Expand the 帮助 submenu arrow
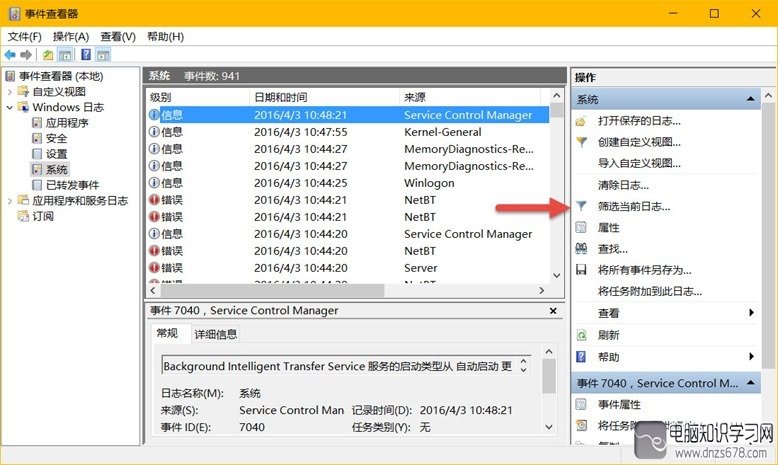 pyautogui.click(x=752, y=356)
